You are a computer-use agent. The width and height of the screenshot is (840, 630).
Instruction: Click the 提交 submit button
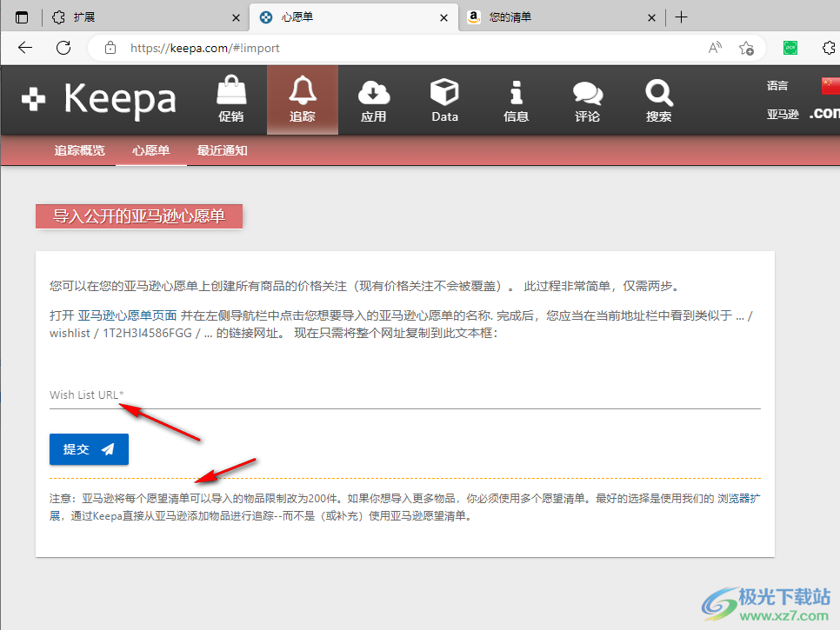point(89,449)
